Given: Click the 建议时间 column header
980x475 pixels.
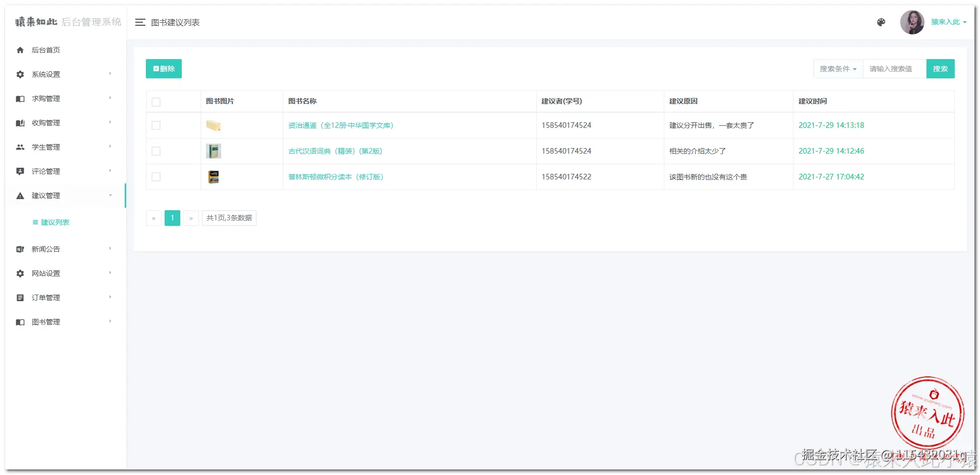Looking at the screenshot, I should click(x=813, y=101).
